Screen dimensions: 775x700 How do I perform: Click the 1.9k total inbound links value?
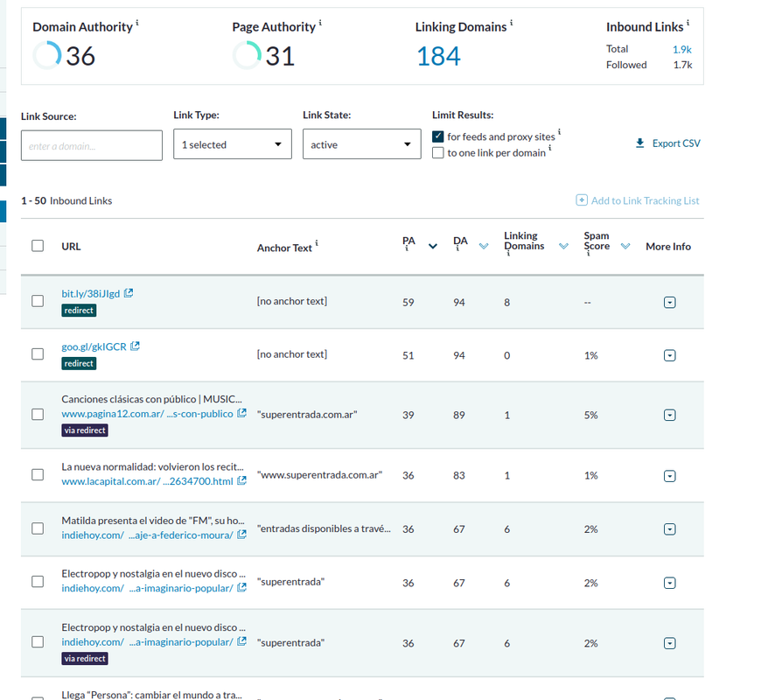coord(682,49)
